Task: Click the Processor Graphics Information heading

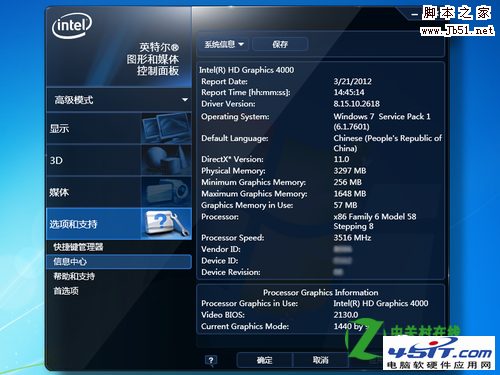Action: pos(321,293)
